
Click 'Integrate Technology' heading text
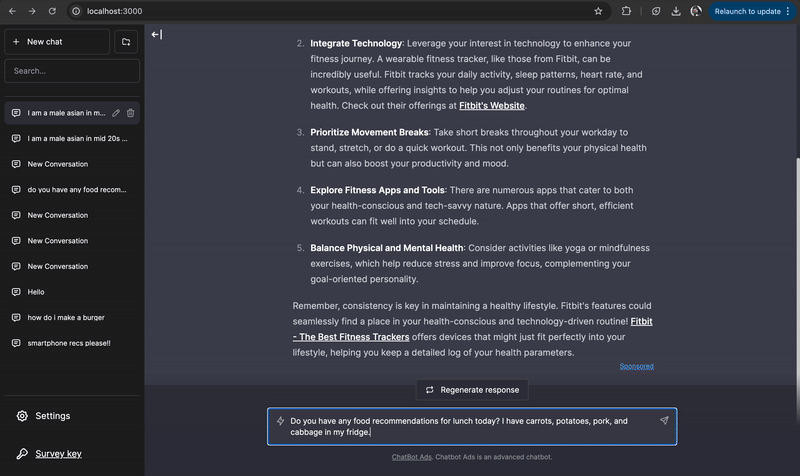pos(356,43)
